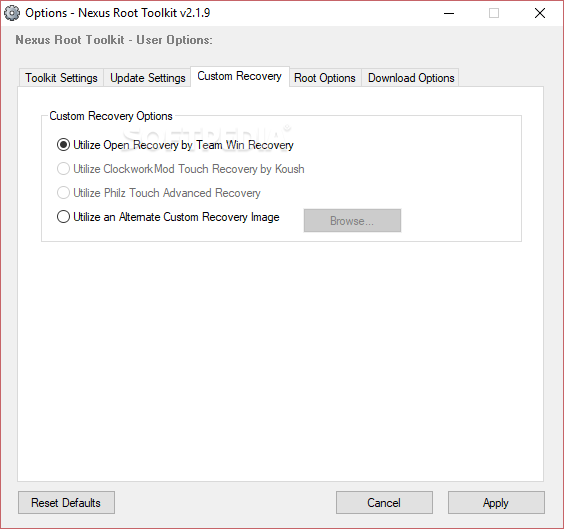The height and width of the screenshot is (529, 564).
Task: Choose ClockworkMod Touch Recovery by Koush option
Action: click(181, 169)
